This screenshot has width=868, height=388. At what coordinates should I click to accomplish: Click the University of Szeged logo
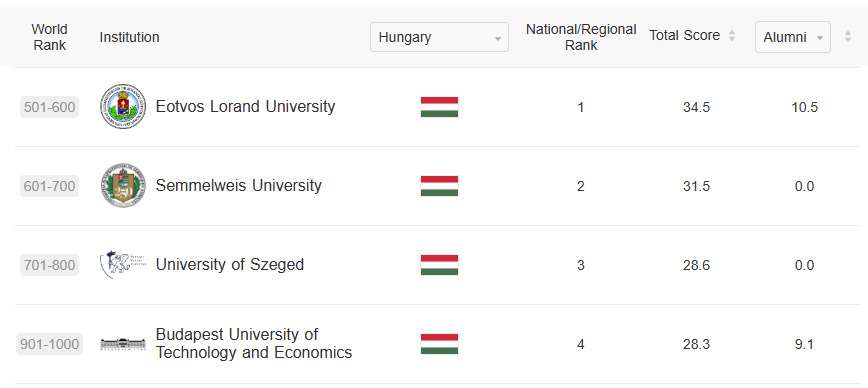tap(123, 264)
